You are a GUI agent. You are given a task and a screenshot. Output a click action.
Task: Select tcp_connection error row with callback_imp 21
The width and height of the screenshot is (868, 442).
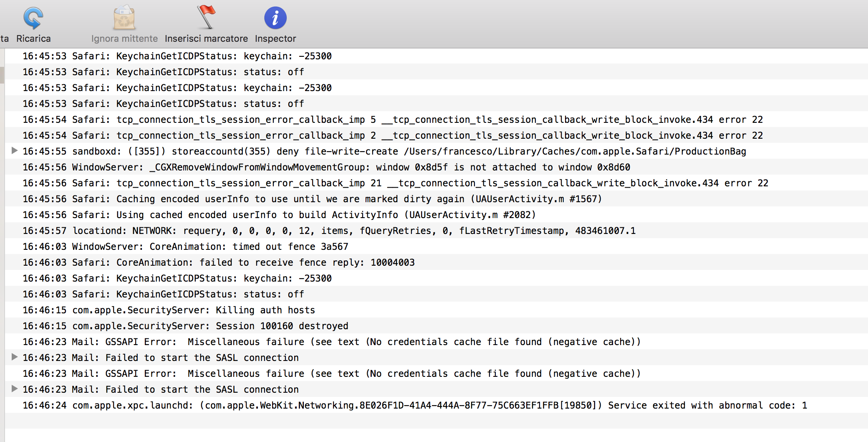pyautogui.click(x=437, y=183)
